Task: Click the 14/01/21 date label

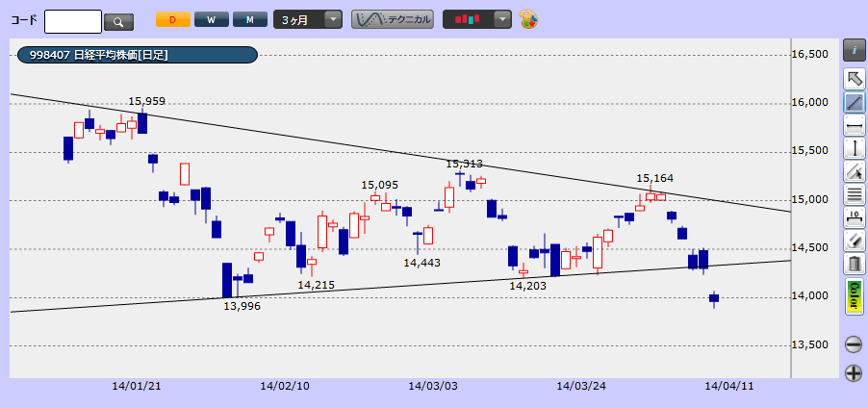Action: point(137,387)
